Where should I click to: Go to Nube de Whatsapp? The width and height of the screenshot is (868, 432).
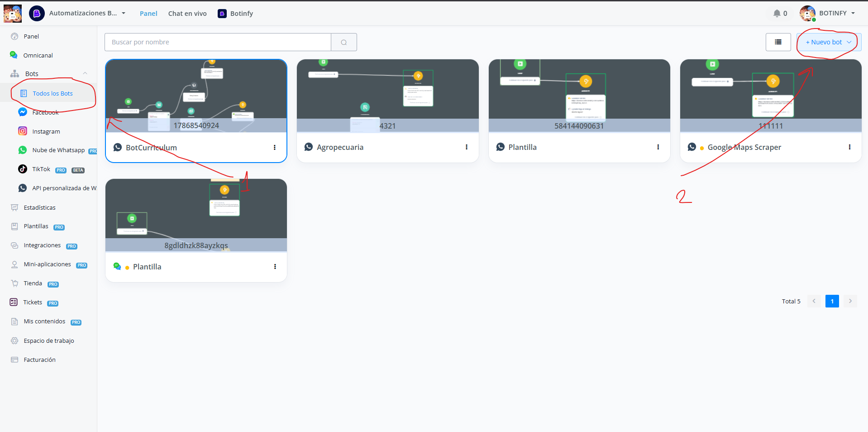click(x=58, y=150)
